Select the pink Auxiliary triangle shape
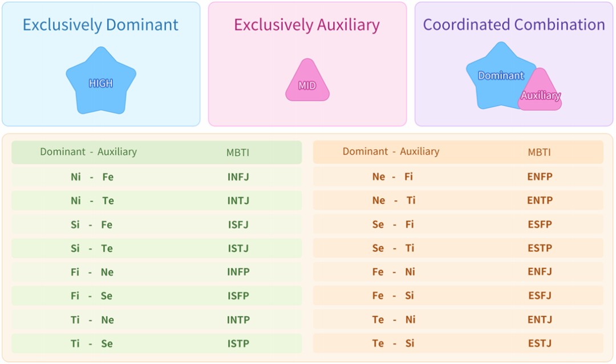This screenshot has height=364, width=616. [x=541, y=93]
